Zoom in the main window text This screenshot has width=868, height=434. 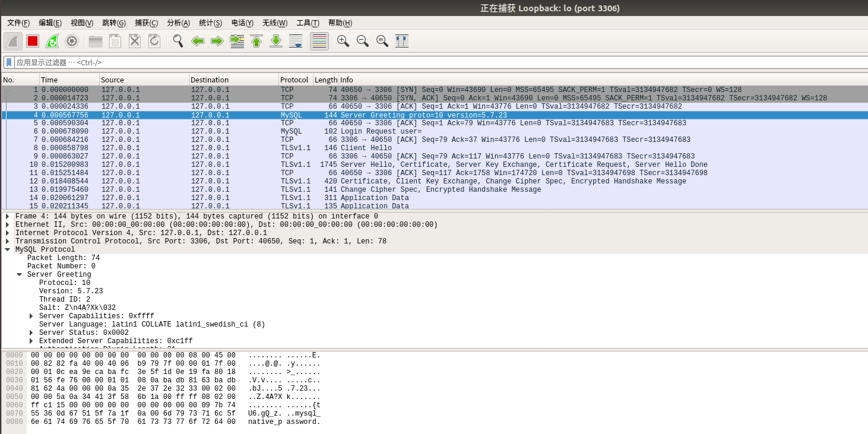tap(343, 41)
